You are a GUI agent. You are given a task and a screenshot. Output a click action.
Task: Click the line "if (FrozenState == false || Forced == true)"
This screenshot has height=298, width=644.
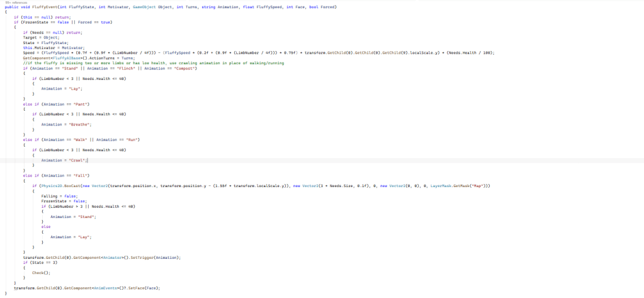63,22
